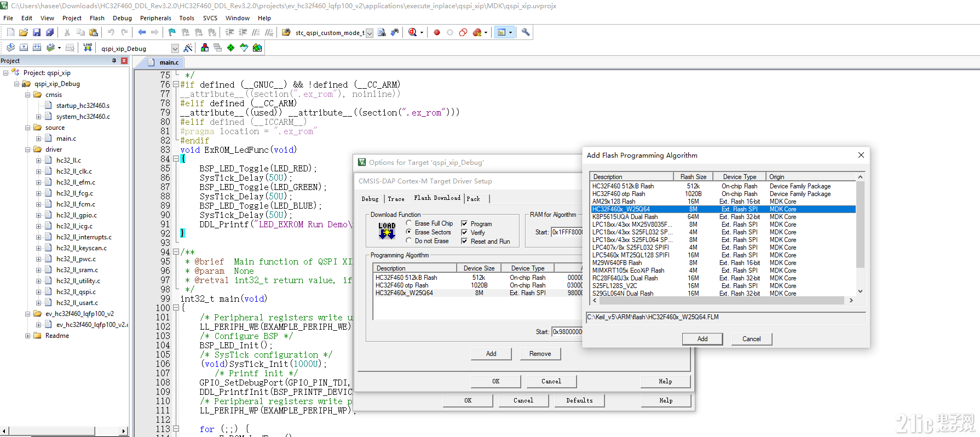Screen dimensions: 980x437
Task: Toggle the Reset and Run checkbox
Action: 464,241
